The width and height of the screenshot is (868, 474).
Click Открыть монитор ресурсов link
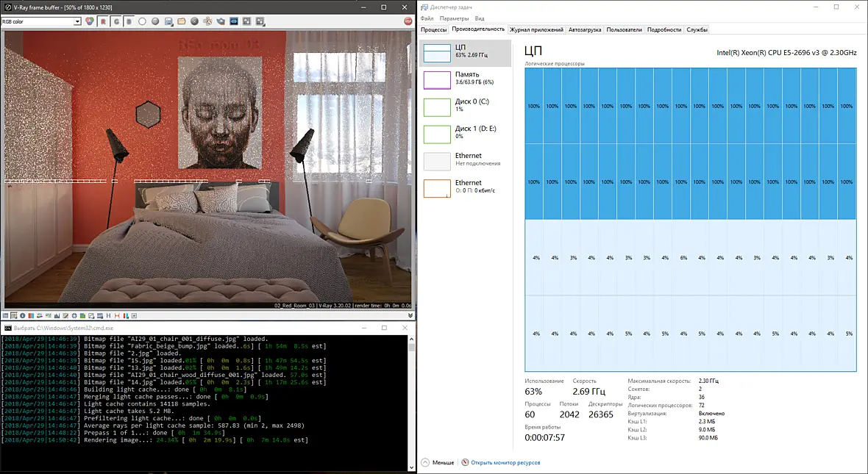505,462
